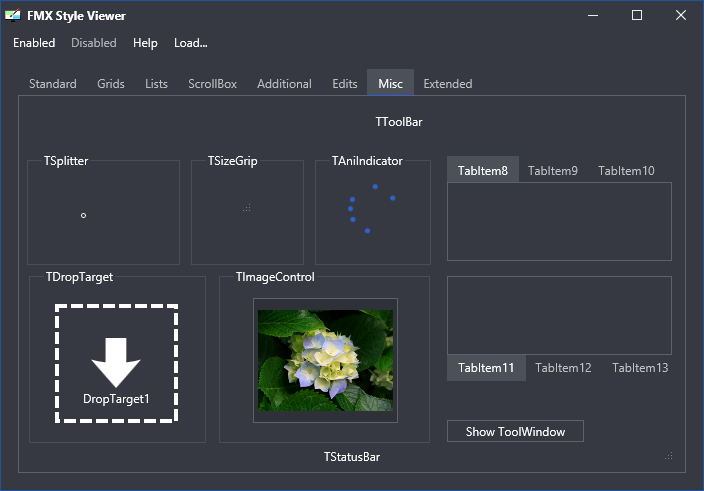Image resolution: width=704 pixels, height=491 pixels.
Task: Switch to the Lists tab
Action: 156,83
